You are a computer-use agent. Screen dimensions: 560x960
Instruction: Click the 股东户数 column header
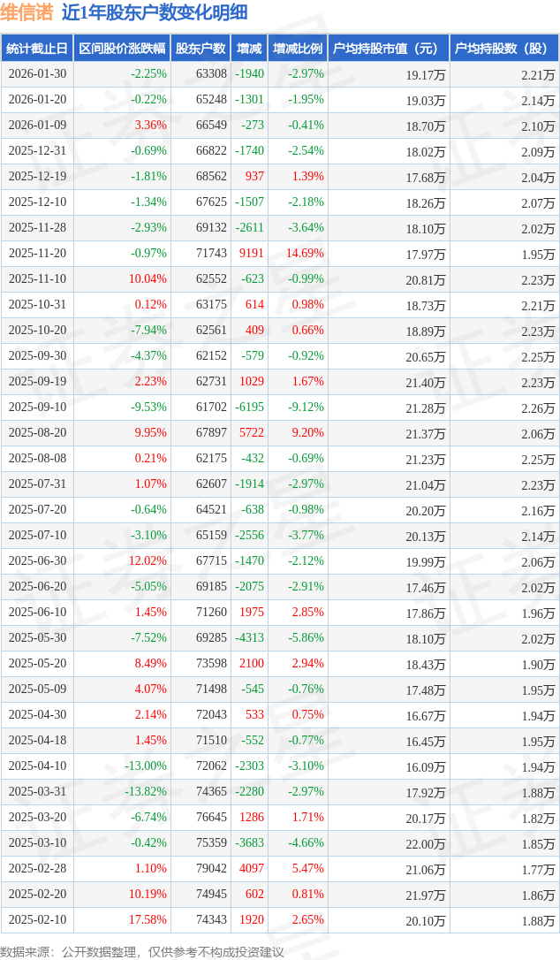[201, 49]
